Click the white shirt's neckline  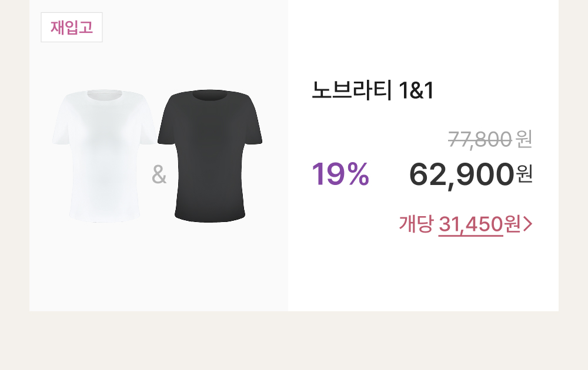pos(105,95)
